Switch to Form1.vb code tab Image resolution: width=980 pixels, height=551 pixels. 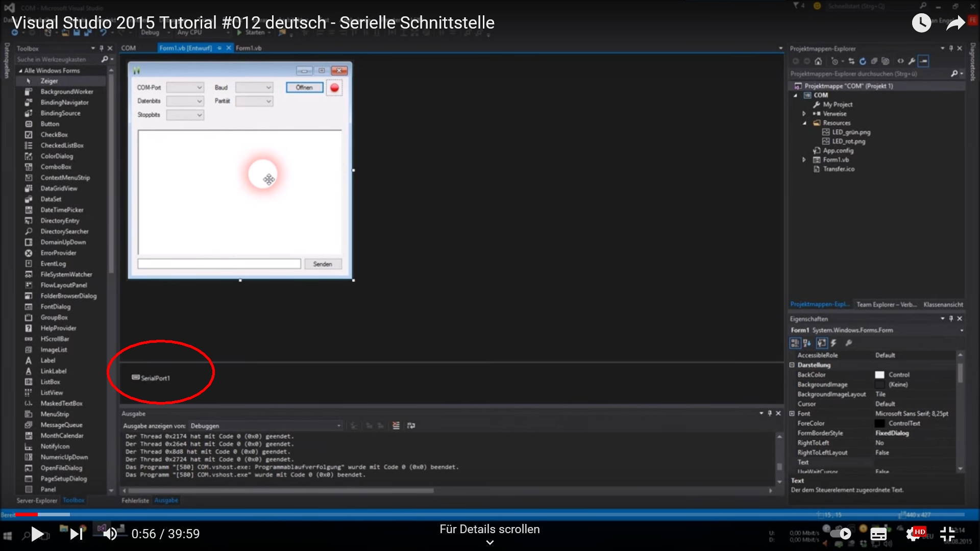coord(249,48)
